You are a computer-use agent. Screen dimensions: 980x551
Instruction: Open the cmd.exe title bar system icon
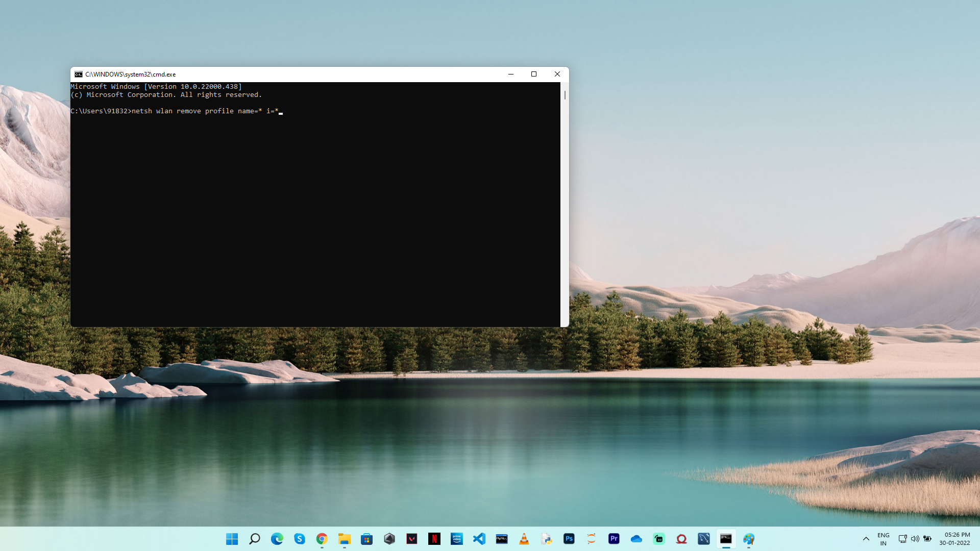[x=79, y=74]
